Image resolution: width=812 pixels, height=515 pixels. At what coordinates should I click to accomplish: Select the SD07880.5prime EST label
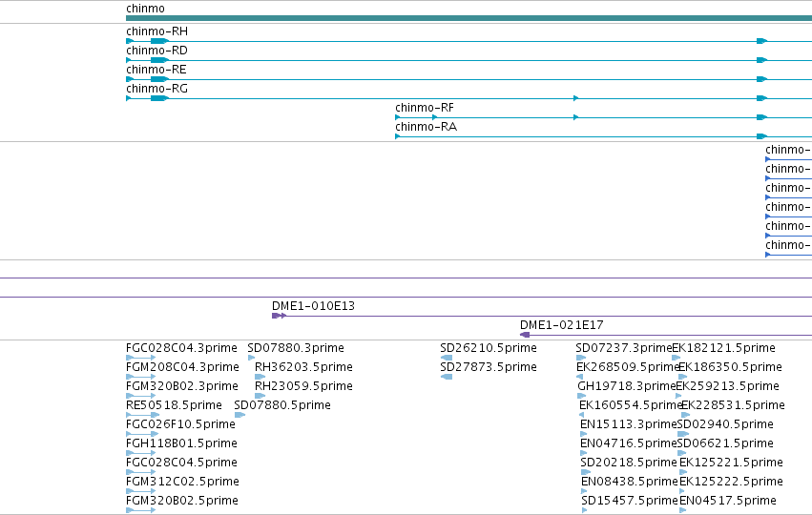click(x=282, y=405)
